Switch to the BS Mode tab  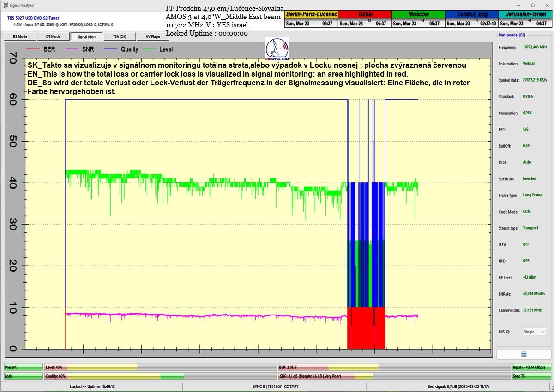tap(19, 36)
